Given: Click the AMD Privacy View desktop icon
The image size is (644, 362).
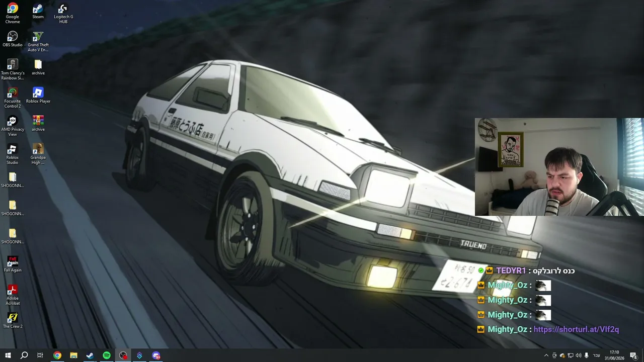Looking at the screenshot, I should click(x=13, y=126).
